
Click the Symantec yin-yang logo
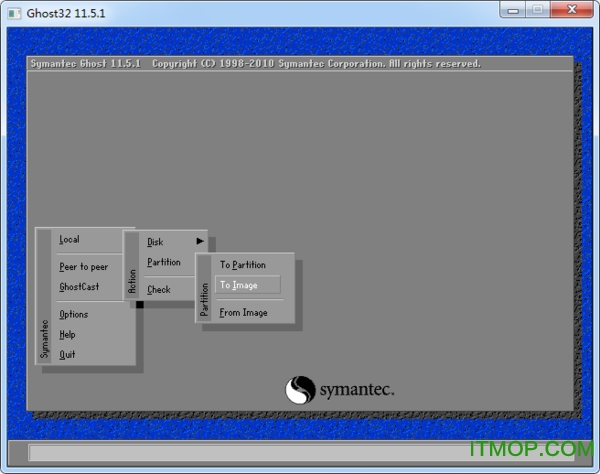tap(301, 389)
